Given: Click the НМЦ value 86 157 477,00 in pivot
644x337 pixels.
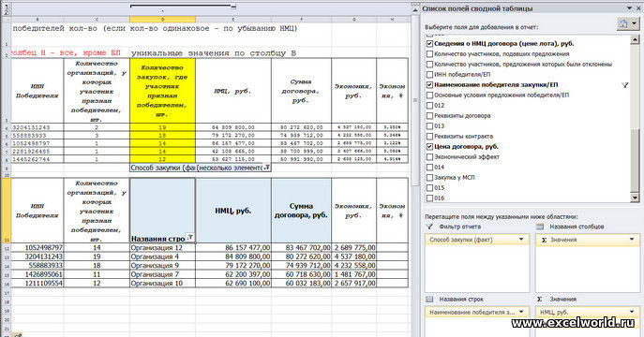Looking at the screenshot, I should (233, 248).
